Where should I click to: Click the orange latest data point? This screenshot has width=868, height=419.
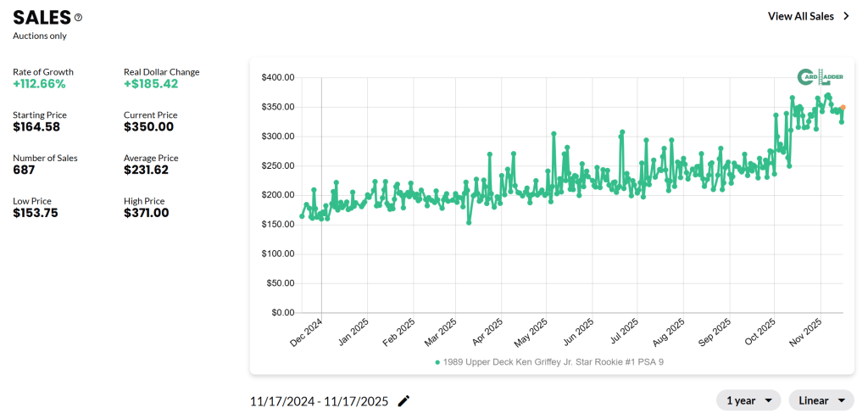click(x=842, y=108)
